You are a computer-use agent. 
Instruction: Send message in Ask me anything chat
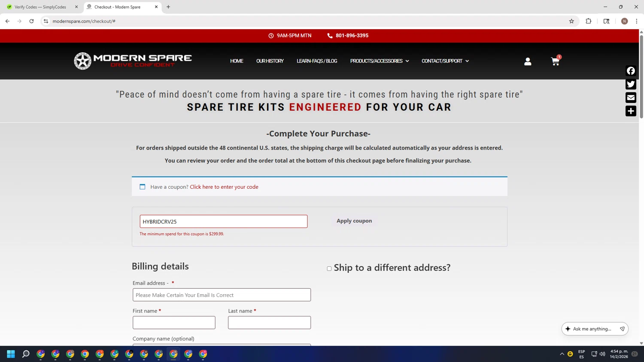622,329
